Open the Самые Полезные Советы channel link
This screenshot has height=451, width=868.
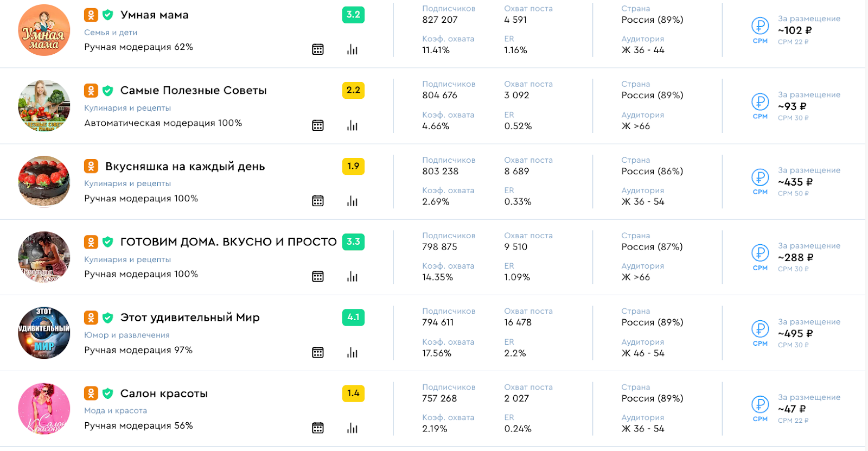(193, 91)
